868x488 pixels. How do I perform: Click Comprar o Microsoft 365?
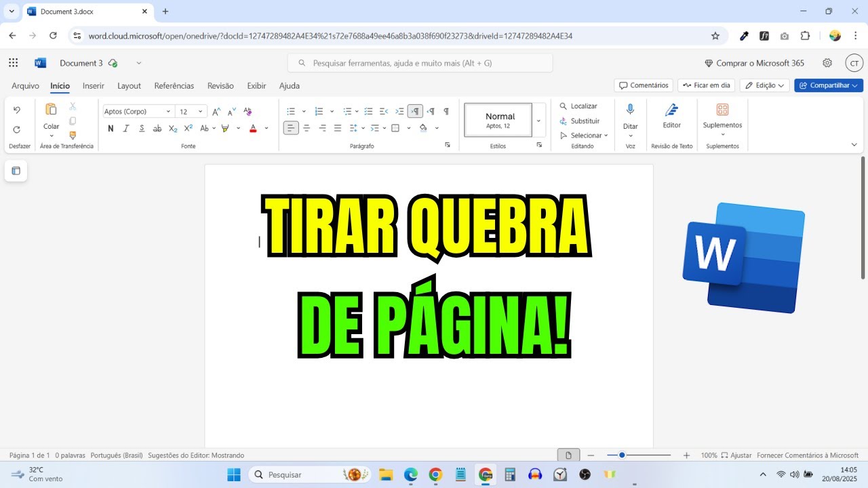click(754, 63)
